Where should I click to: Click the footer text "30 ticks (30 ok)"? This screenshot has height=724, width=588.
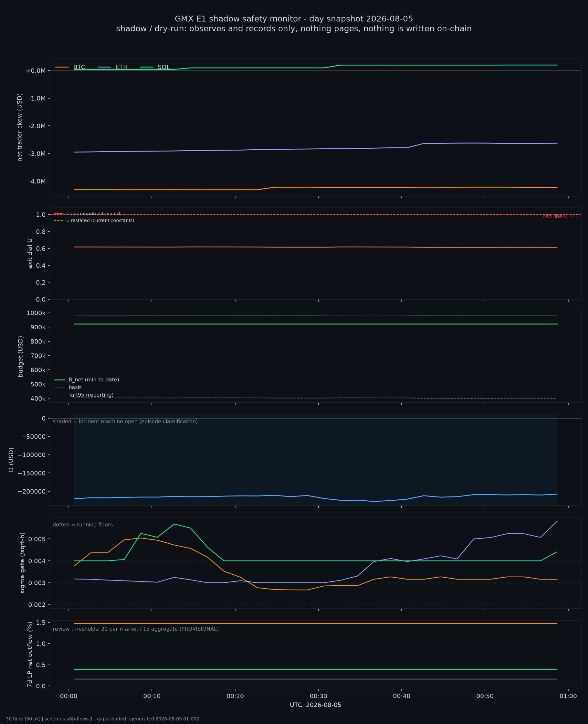23,719
